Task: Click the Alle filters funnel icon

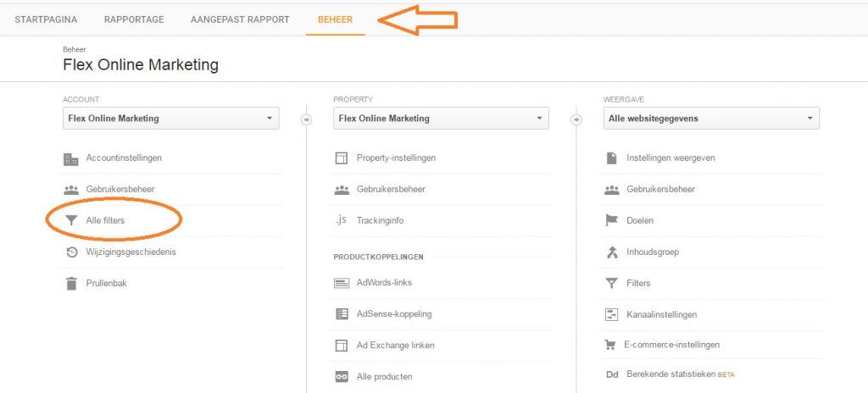Action: [71, 220]
